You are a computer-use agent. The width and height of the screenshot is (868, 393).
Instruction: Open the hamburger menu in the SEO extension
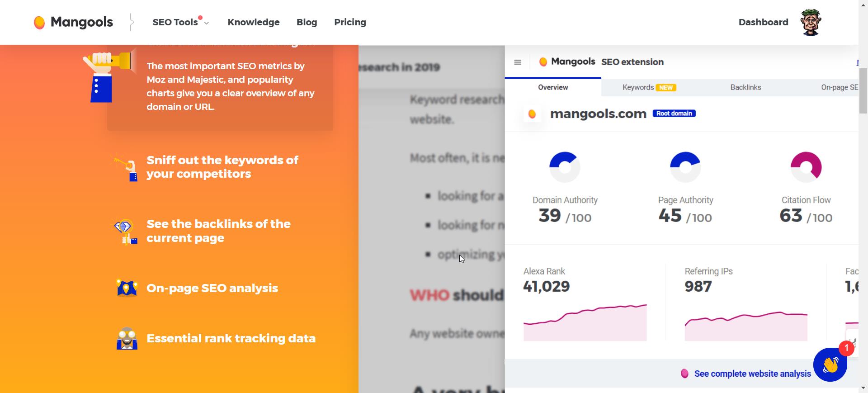(518, 62)
